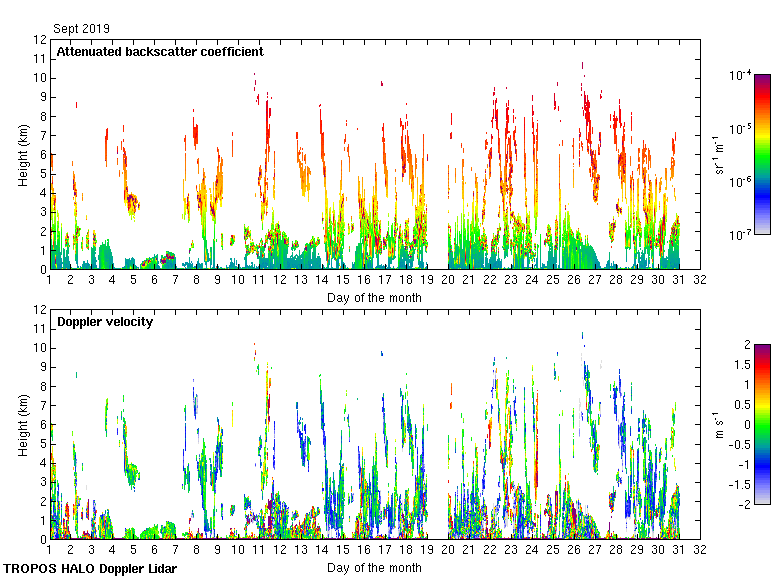The width and height of the screenshot is (780, 580).
Task: Click the TROPOS HALO Doppler Lidar caption
Action: coord(95,568)
